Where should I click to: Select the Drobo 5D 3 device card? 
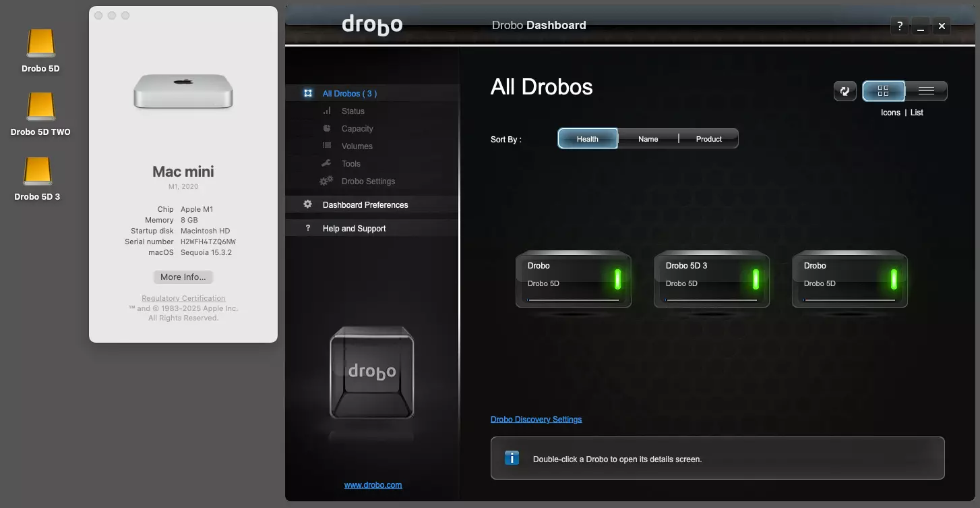pos(712,279)
